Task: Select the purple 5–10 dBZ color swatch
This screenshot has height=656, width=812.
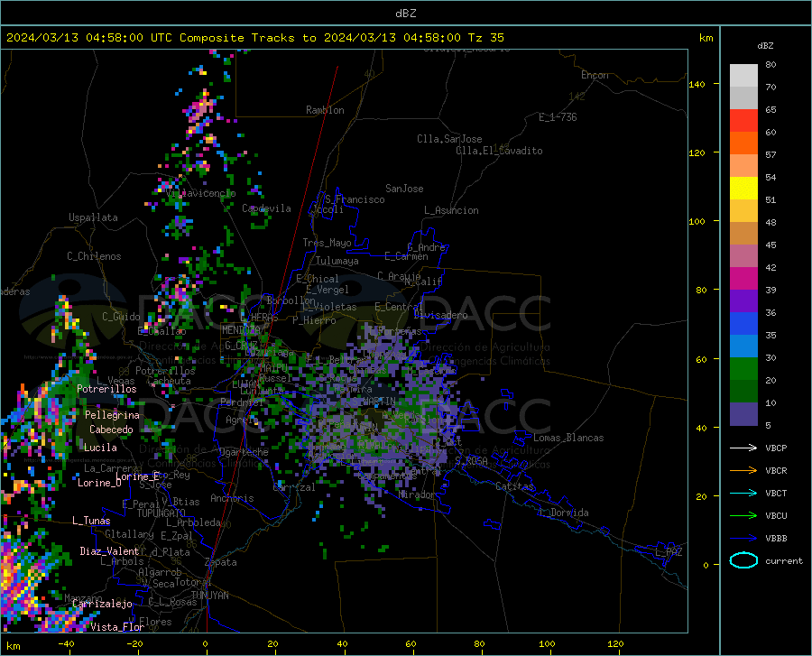Action: point(743,414)
